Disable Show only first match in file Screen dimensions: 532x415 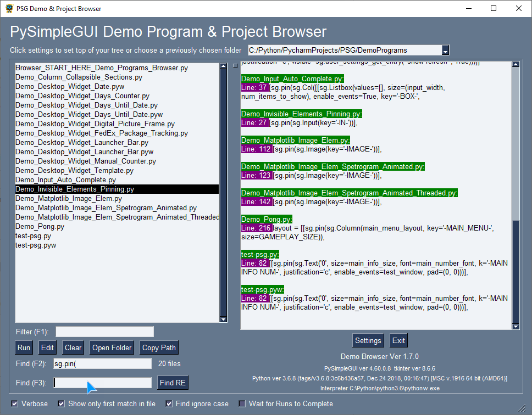(x=60, y=403)
